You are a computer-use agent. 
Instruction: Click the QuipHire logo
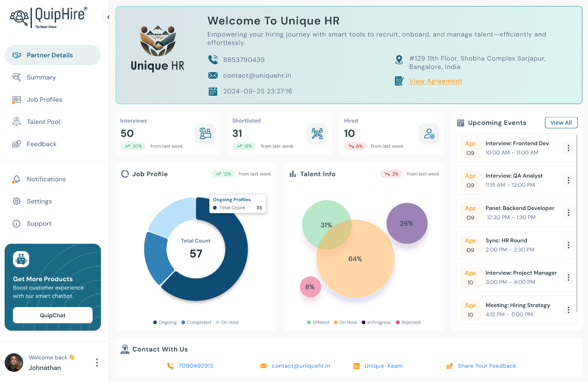(49, 18)
